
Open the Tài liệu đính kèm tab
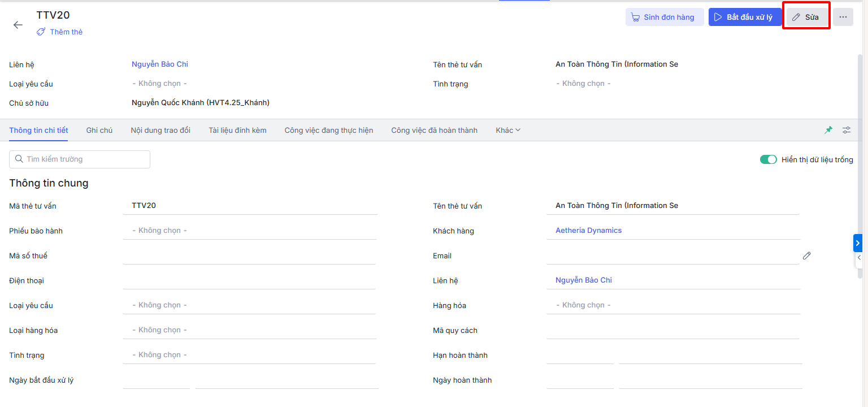[x=237, y=131]
